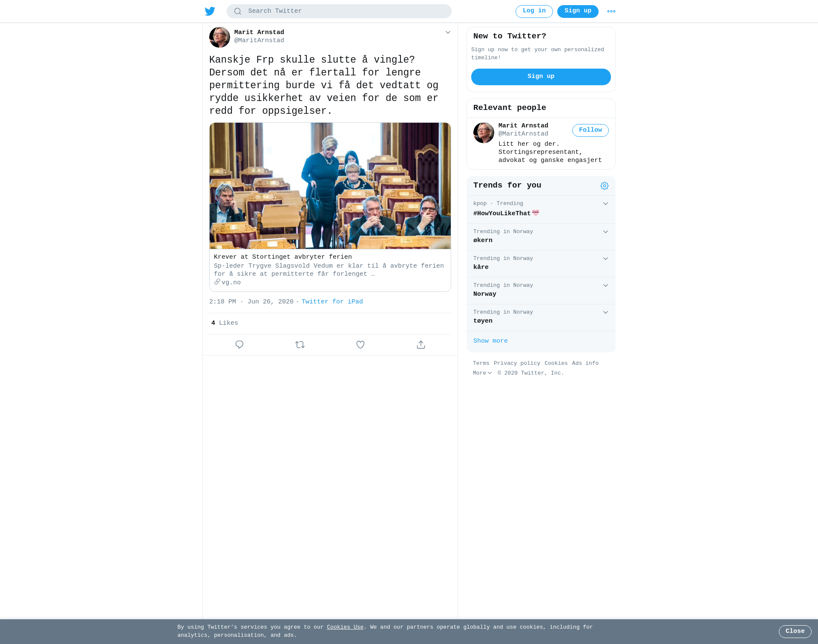Open the Privacy policy footer link
Image resolution: width=818 pixels, height=644 pixels.
(x=517, y=364)
